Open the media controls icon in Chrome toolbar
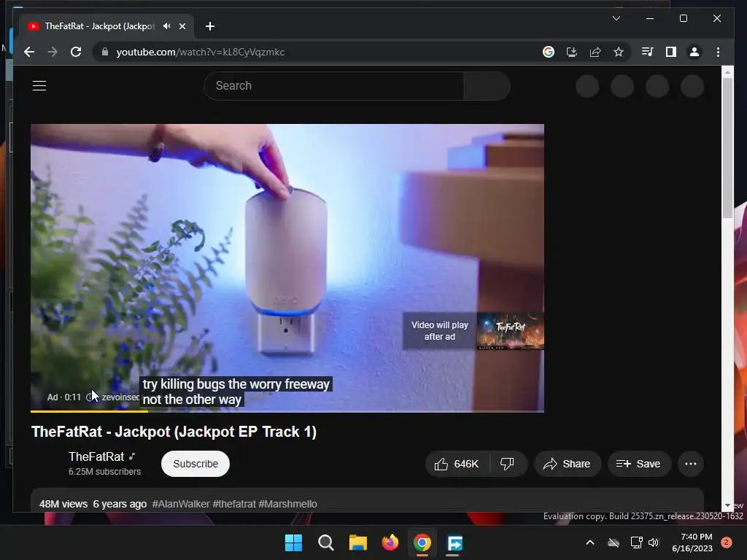The width and height of the screenshot is (747, 560). click(648, 52)
